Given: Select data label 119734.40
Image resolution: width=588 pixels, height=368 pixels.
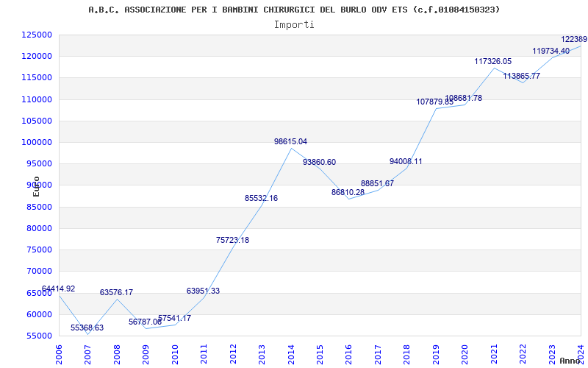Looking at the screenshot, I should (551, 51).
